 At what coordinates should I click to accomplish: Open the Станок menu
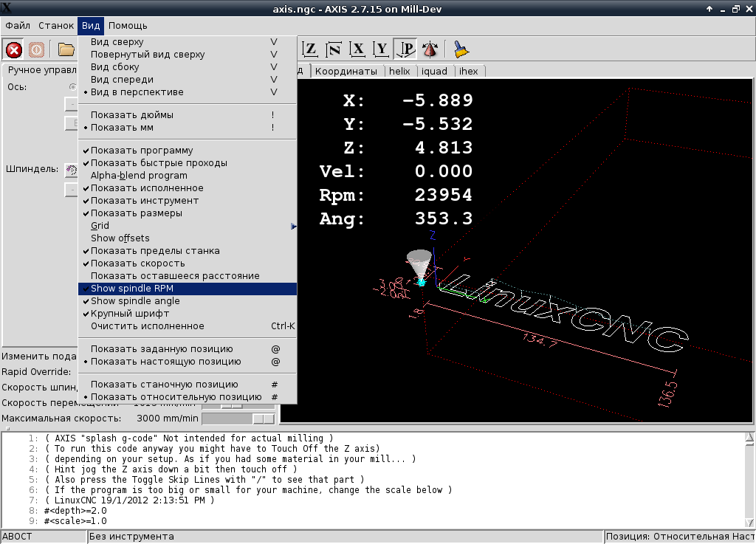tap(56, 26)
